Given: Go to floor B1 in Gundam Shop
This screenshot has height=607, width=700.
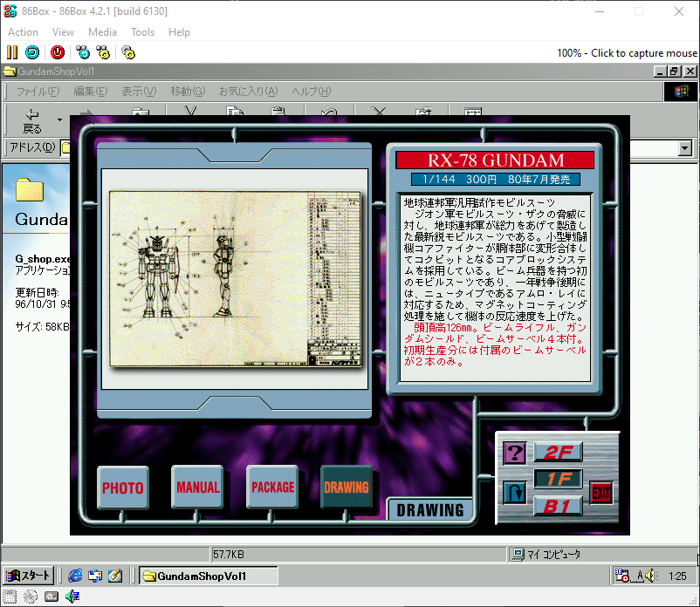Looking at the screenshot, I should (558, 507).
